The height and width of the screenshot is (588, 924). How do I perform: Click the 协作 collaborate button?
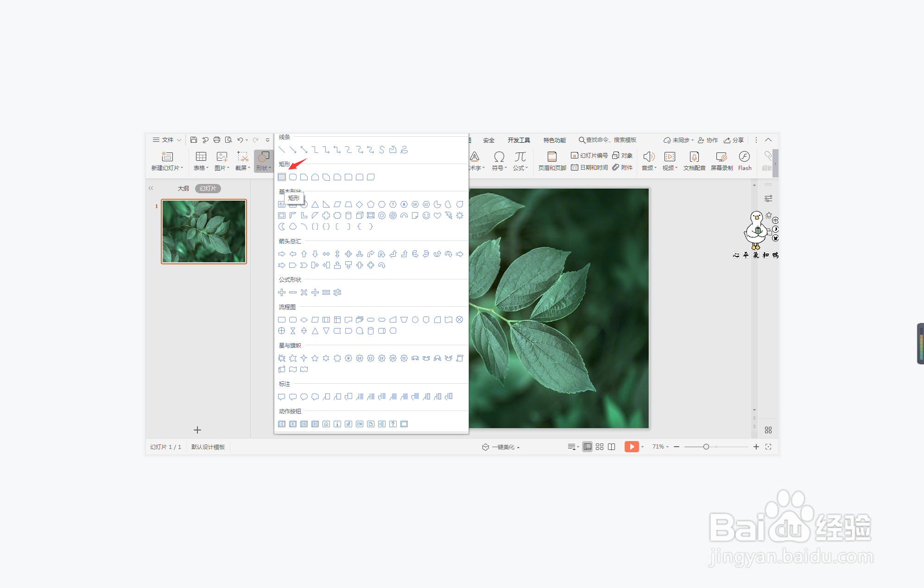[x=708, y=140]
